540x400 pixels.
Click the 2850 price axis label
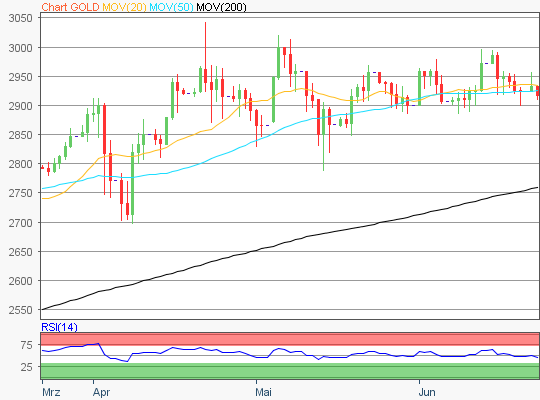pyautogui.click(x=20, y=135)
